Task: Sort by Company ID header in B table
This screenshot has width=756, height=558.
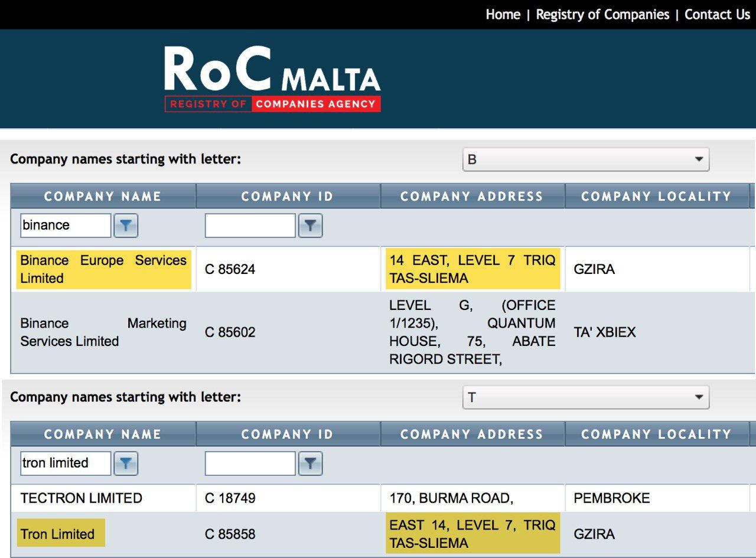Action: [288, 196]
